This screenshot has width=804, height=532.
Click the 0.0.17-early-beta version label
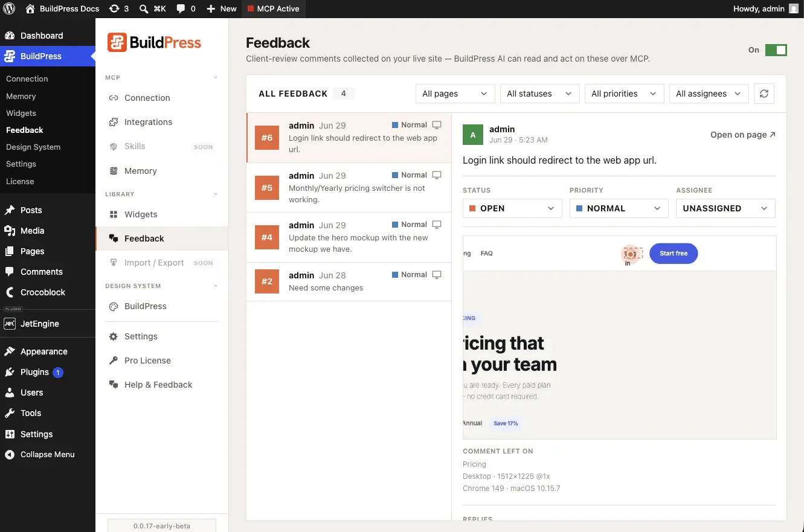pos(162,526)
